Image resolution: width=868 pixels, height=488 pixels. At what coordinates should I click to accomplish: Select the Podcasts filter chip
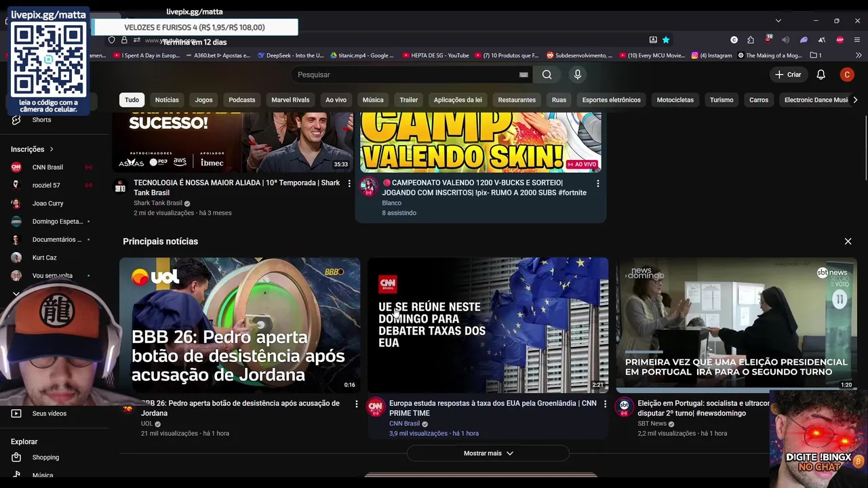pyautogui.click(x=242, y=100)
